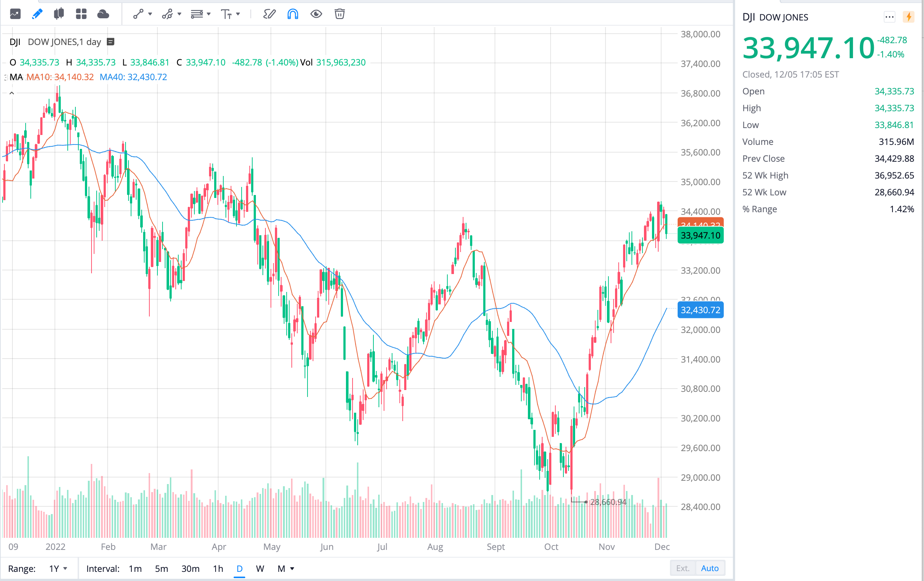924x581 pixels.
Task: Select the 1h interval tab
Action: pyautogui.click(x=217, y=568)
